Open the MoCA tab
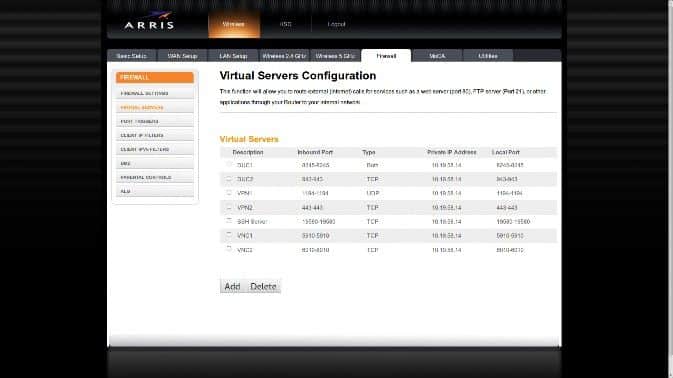The image size is (673, 378). [437, 56]
